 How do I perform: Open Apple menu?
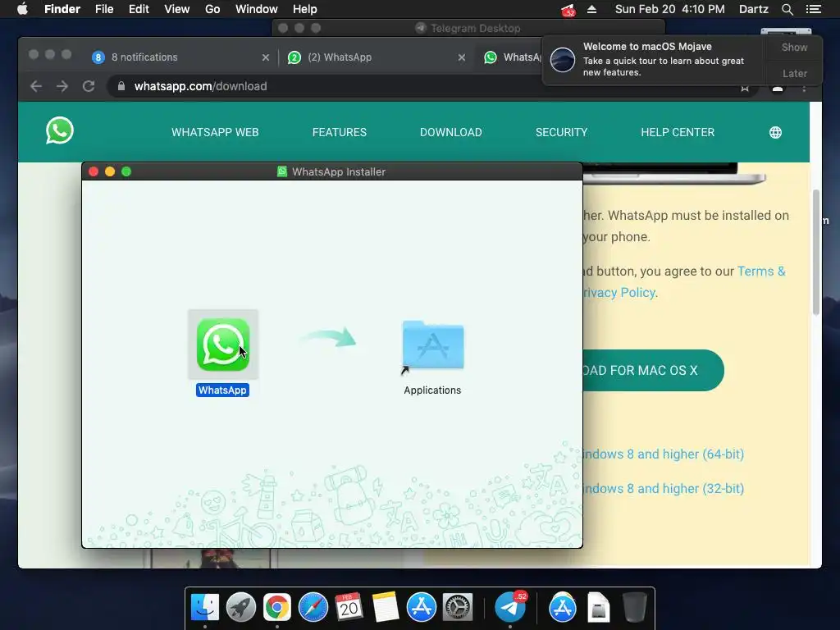point(22,9)
